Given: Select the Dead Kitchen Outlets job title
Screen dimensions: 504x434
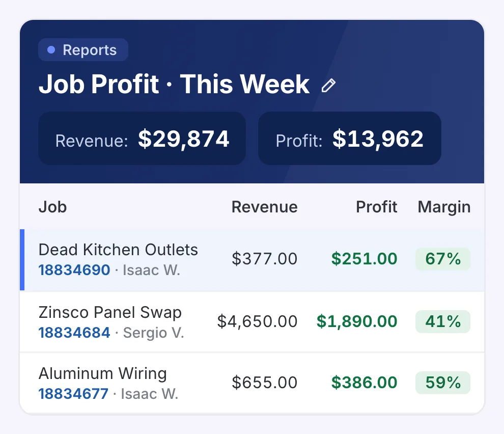Looking at the screenshot, I should tap(118, 250).
